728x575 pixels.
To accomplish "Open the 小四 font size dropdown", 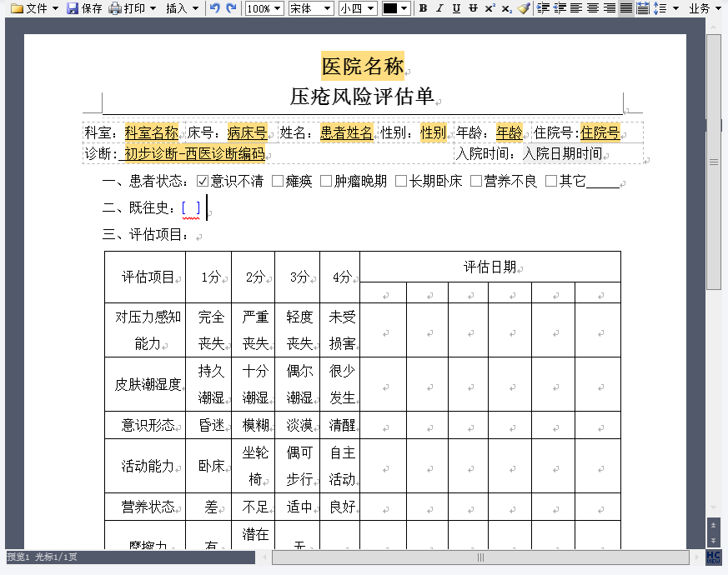I will [358, 8].
